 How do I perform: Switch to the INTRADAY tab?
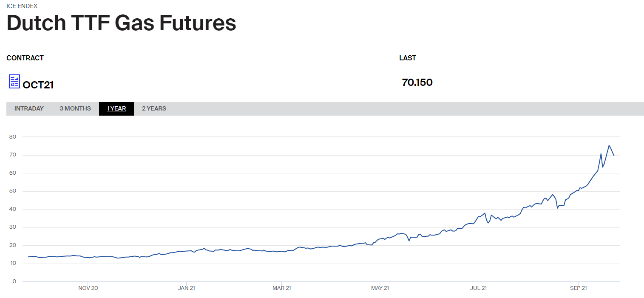point(29,109)
